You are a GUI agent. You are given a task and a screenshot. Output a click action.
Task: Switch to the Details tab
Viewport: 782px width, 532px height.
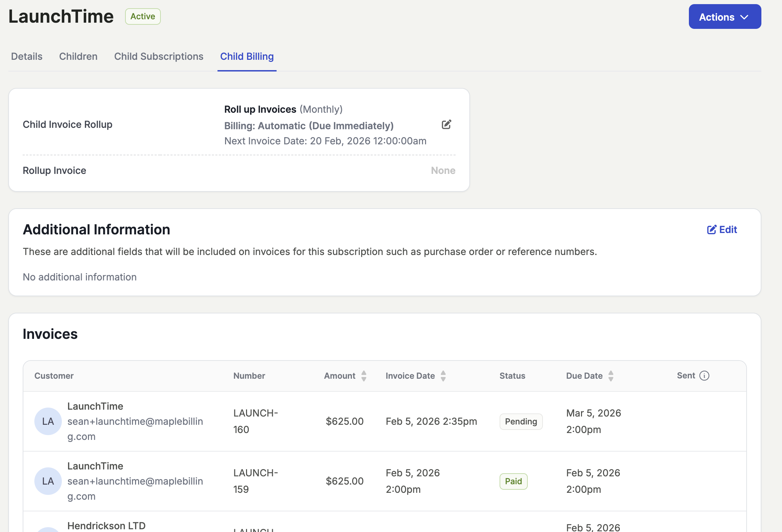coord(27,56)
